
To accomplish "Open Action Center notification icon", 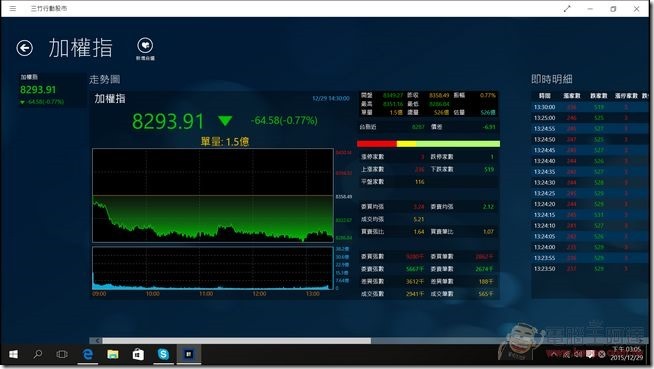I will (x=590, y=354).
